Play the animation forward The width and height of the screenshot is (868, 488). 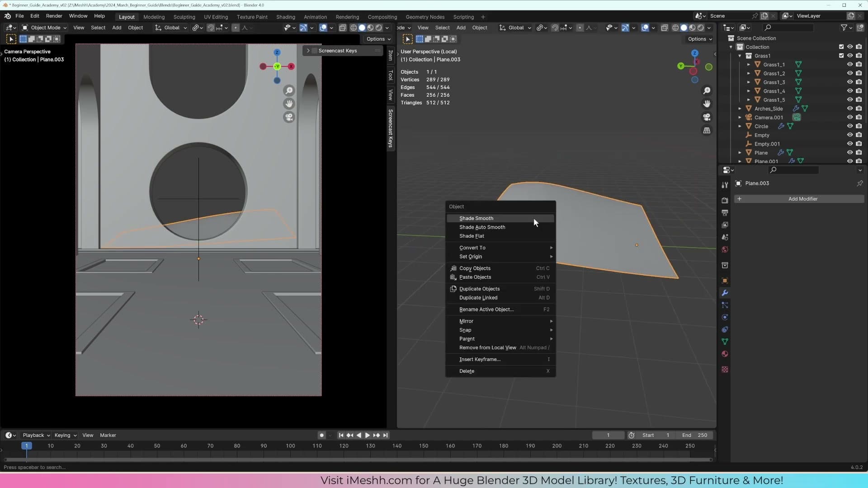[367, 435]
